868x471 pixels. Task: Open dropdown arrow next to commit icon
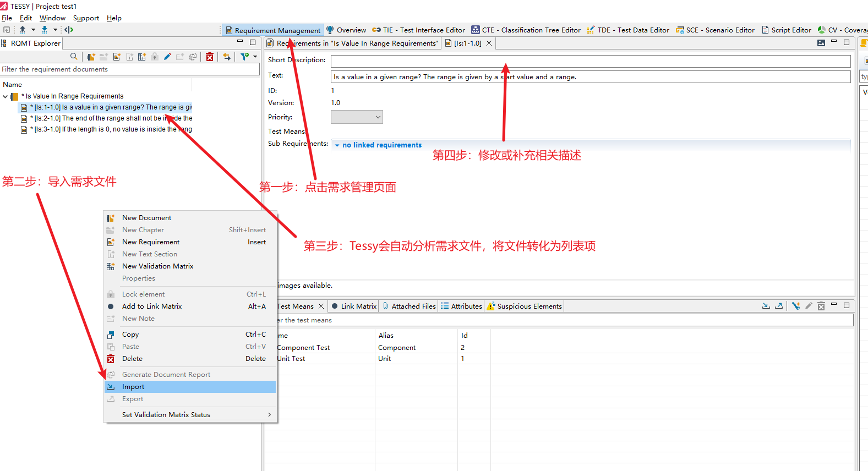point(33,30)
